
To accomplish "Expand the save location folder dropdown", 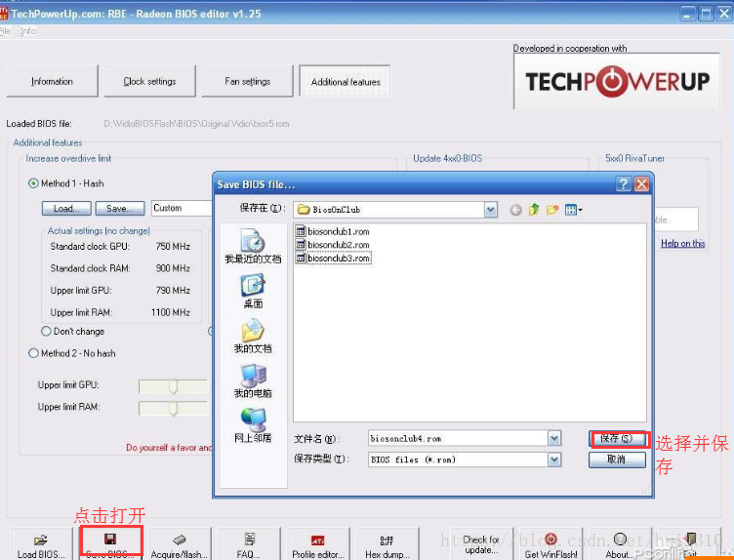I will (x=490, y=210).
